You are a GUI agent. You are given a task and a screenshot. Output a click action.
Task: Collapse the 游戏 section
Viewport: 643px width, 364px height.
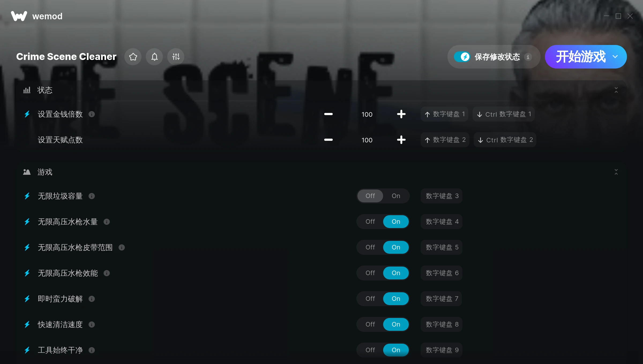coord(616,172)
